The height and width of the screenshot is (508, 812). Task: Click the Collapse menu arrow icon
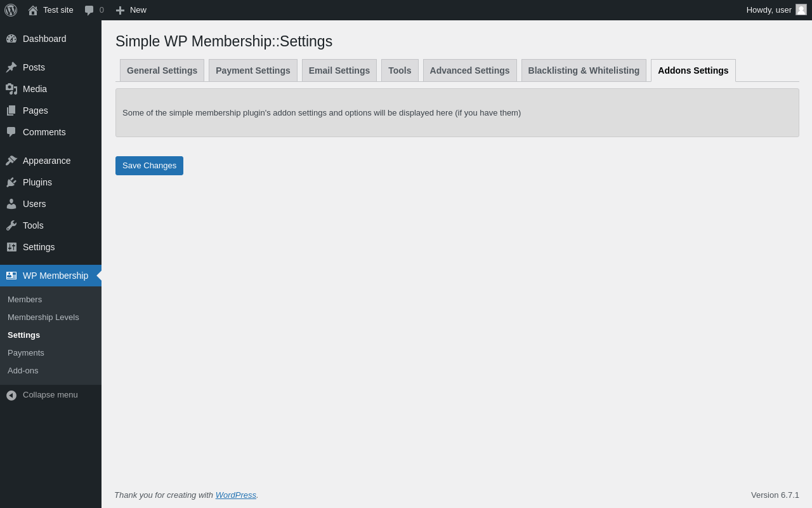(11, 395)
